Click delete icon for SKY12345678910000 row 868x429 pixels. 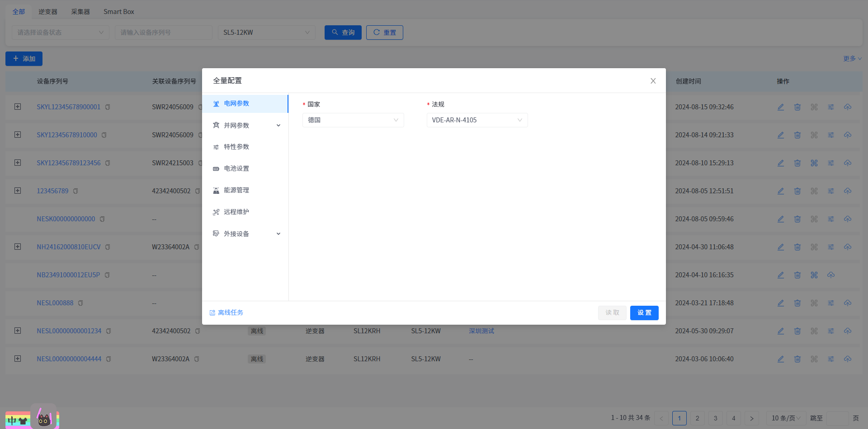click(797, 135)
